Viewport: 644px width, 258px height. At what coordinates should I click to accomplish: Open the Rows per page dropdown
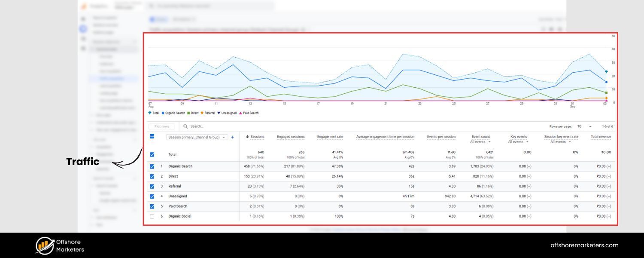click(x=586, y=126)
